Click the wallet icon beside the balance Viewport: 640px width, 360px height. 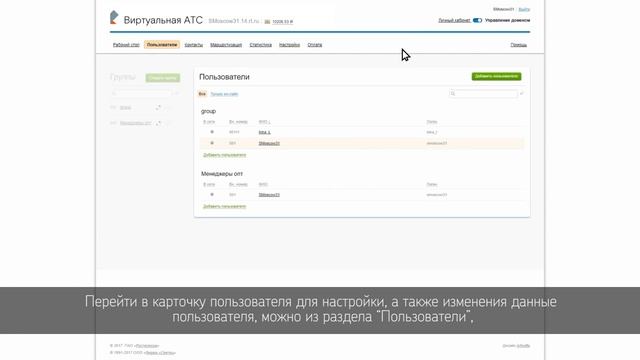point(267,22)
